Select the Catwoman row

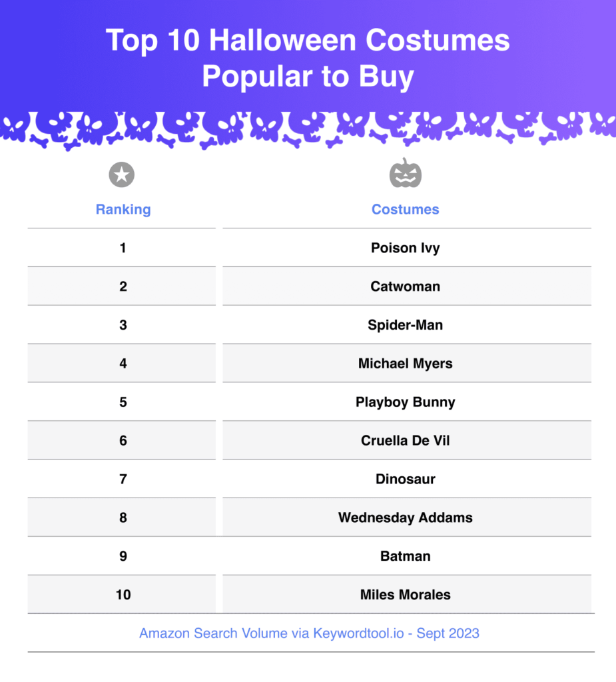pos(310,286)
